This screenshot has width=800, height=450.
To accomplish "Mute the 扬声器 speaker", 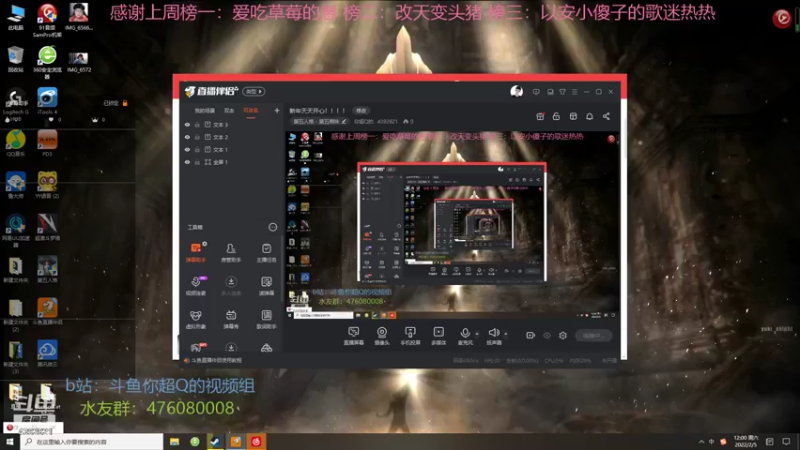I will click(x=493, y=336).
